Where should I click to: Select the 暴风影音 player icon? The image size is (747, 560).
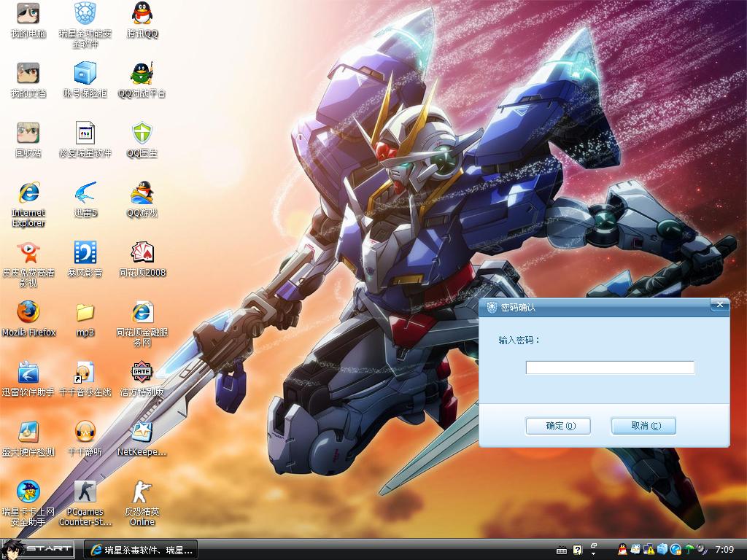coord(85,253)
